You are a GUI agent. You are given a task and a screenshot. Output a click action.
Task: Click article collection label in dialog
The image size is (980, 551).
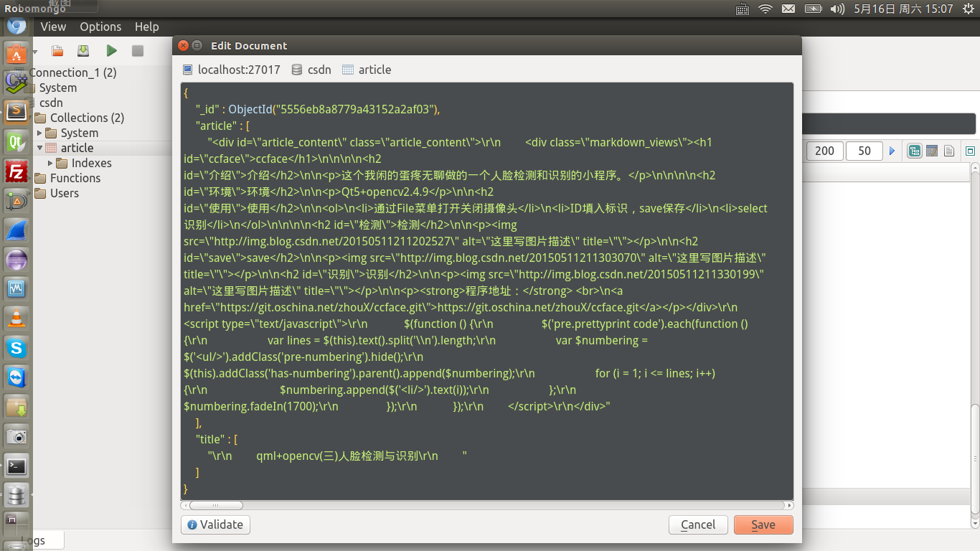(374, 70)
